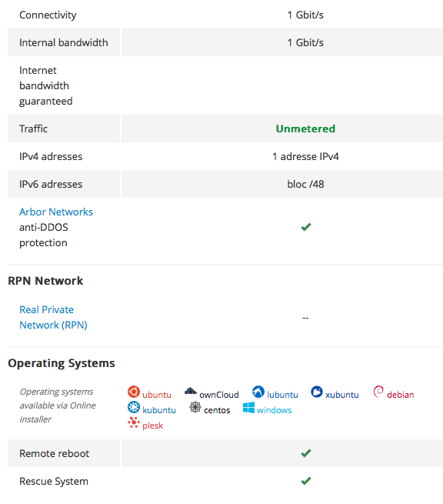Open the Real Private Network (RPN) link
The image size is (443, 504).
tap(53, 317)
